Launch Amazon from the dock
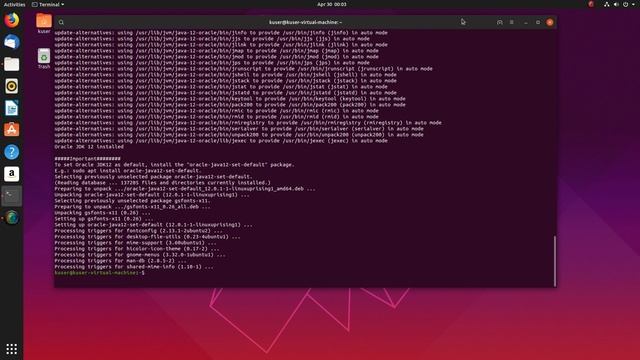The image size is (640, 360). [x=11, y=174]
